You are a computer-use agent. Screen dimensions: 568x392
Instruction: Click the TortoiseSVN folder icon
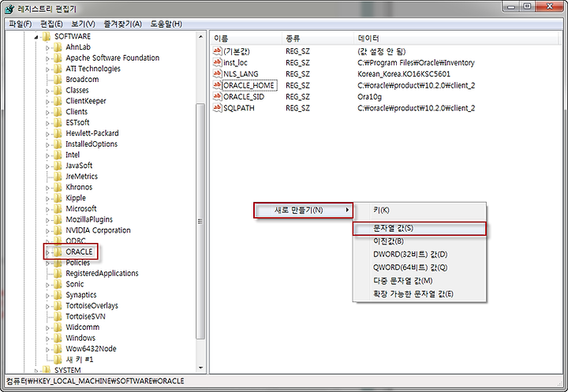coord(58,316)
